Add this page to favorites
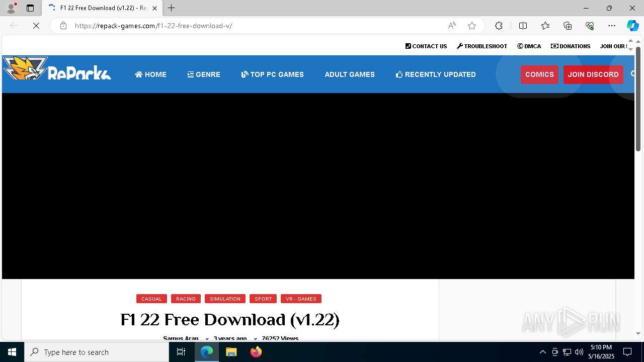Screen dimensions: 644x362 (472, 26)
